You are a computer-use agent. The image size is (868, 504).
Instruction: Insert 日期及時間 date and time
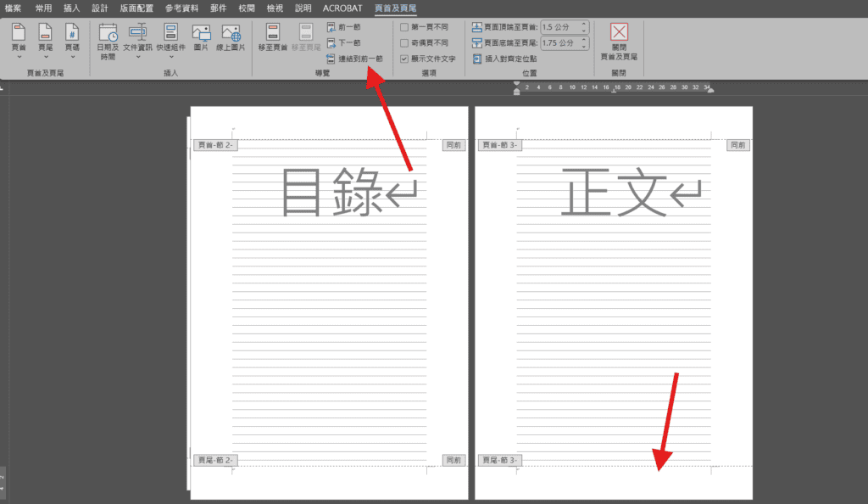pos(107,42)
